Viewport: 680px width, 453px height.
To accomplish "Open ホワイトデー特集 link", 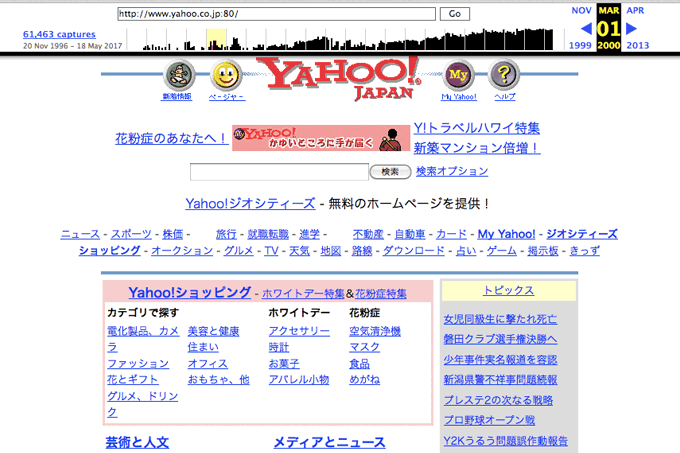I will [x=303, y=293].
